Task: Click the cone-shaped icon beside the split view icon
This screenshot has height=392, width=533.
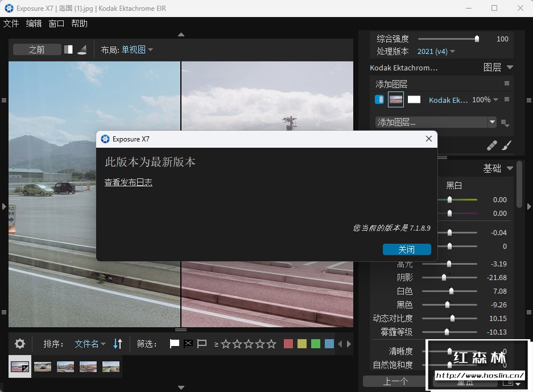Action: 82,49
